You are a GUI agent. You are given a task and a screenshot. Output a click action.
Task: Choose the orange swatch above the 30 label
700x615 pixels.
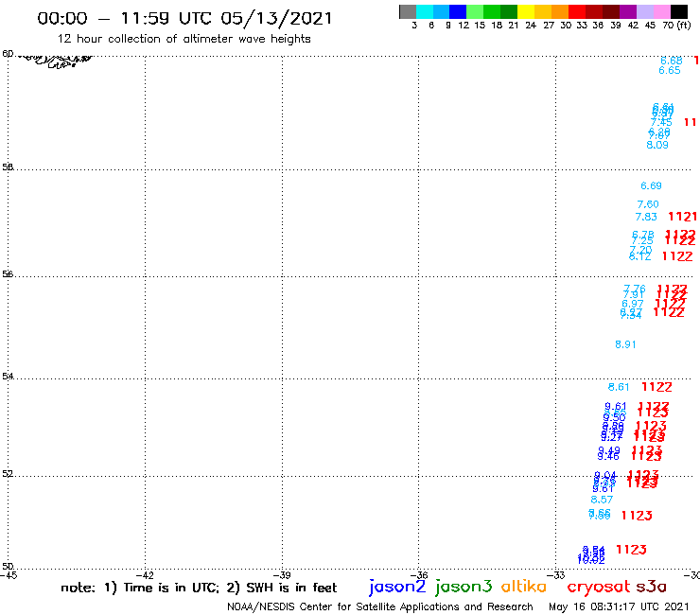[x=560, y=11]
